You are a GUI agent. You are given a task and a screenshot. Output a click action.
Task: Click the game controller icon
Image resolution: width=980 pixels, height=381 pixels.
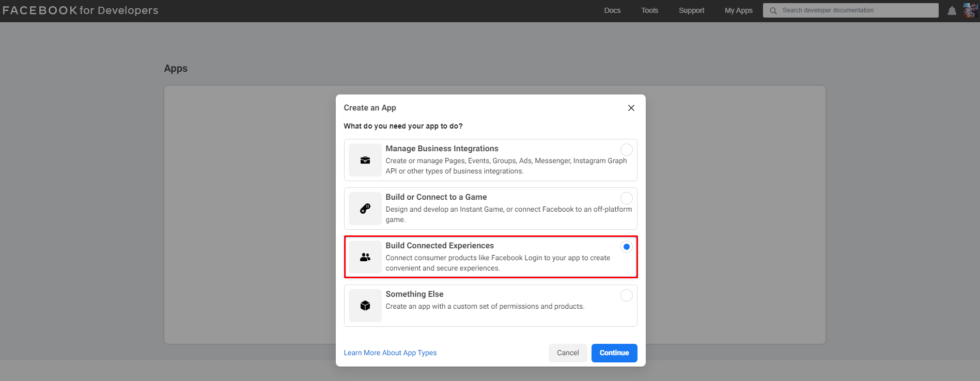(365, 209)
